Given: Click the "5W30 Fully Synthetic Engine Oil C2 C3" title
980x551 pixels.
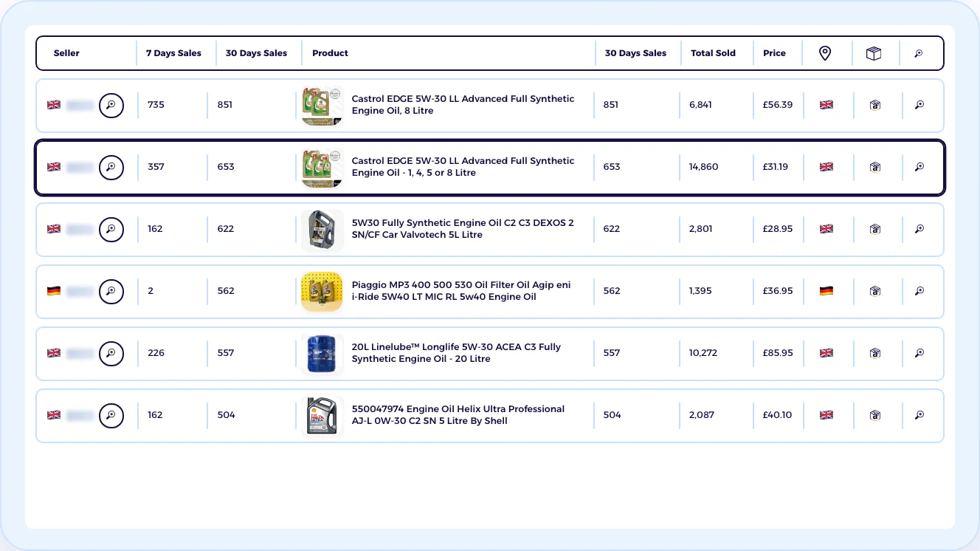Looking at the screenshot, I should [463, 229].
